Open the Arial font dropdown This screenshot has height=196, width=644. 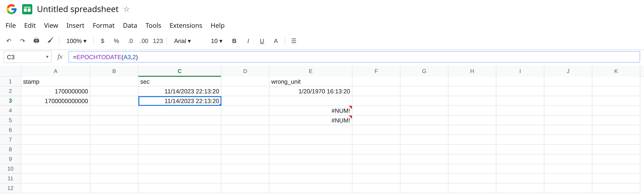coord(182,41)
